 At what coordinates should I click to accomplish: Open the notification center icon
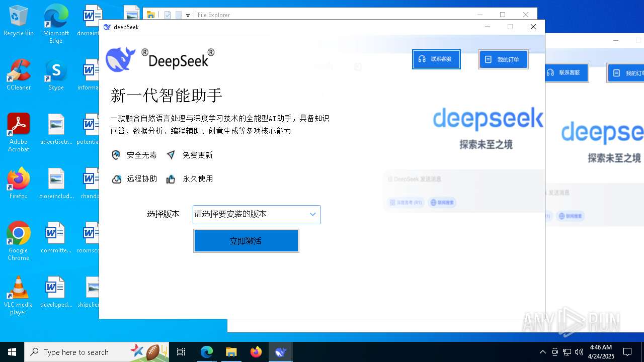(x=627, y=352)
